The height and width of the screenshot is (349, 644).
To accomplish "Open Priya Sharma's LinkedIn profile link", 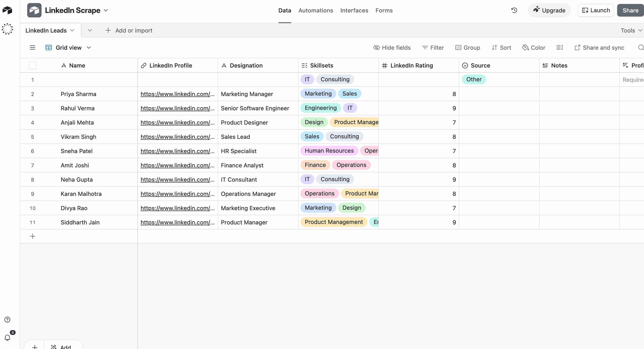I will coord(177,94).
